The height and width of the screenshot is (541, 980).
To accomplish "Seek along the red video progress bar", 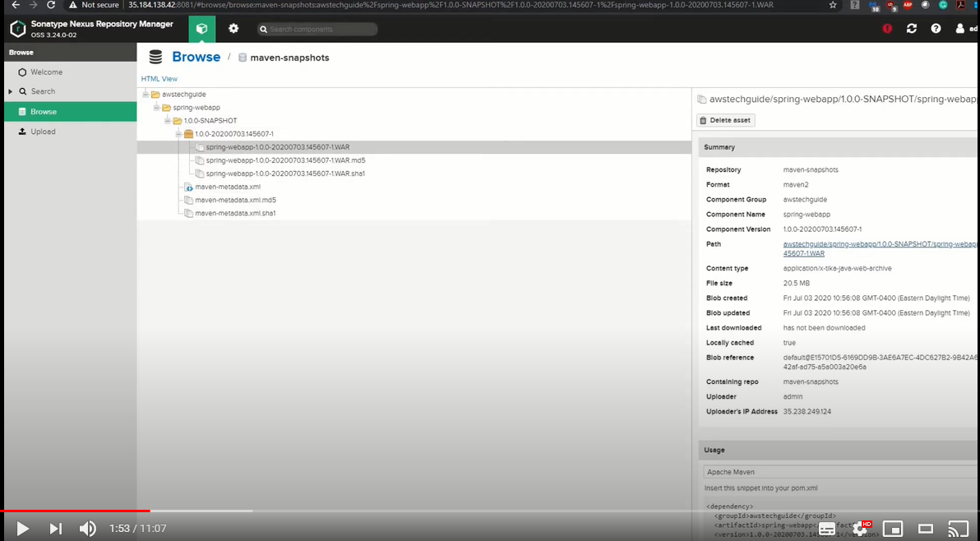I will pyautogui.click(x=75, y=511).
